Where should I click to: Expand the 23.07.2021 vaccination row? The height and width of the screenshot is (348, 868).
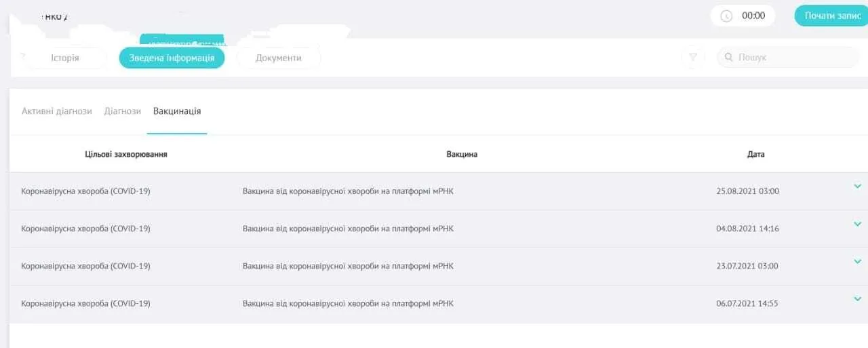(x=857, y=261)
